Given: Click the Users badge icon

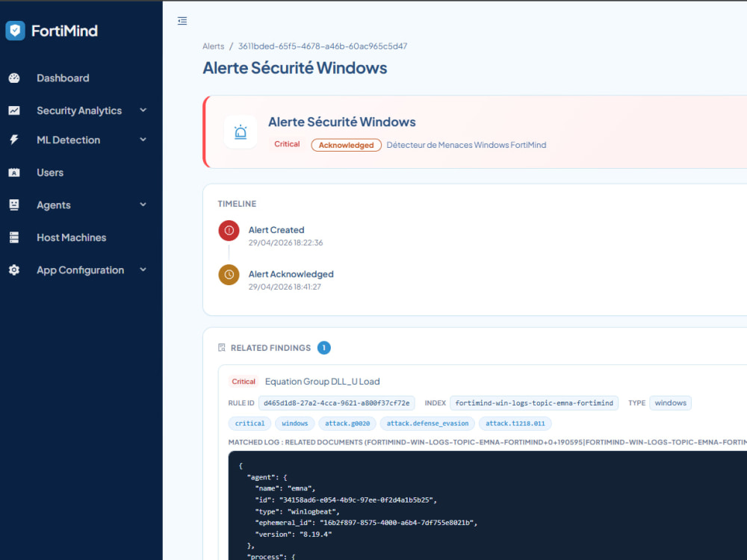Looking at the screenshot, I should click(x=14, y=172).
